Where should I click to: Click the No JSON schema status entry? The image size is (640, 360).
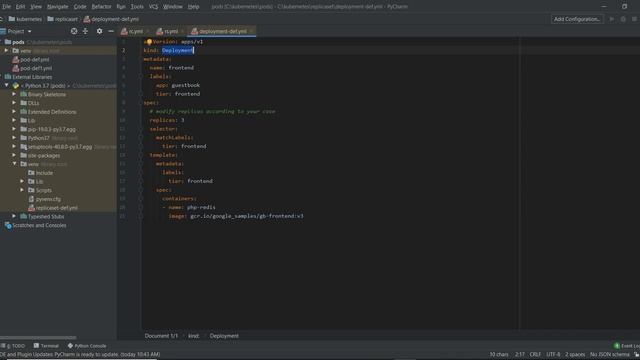pos(610,354)
